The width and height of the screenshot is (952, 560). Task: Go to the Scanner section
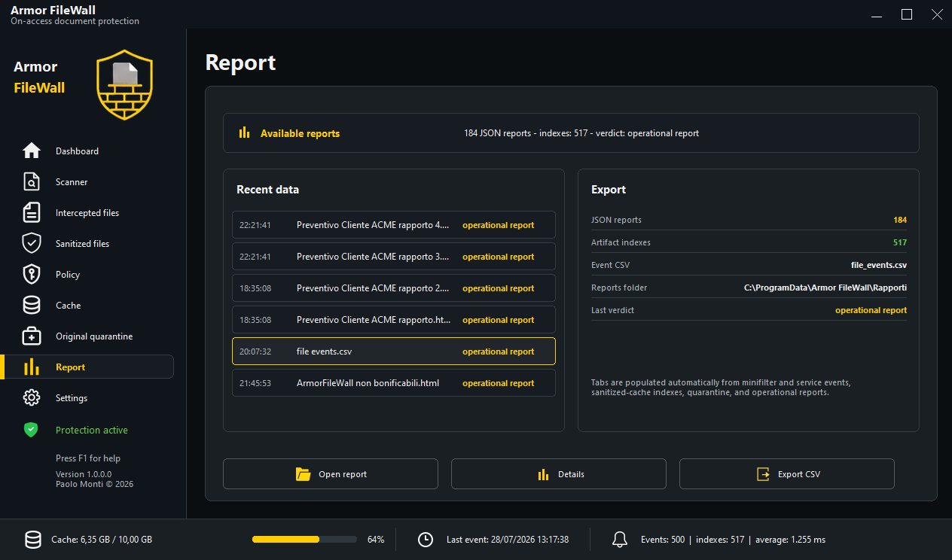click(72, 182)
